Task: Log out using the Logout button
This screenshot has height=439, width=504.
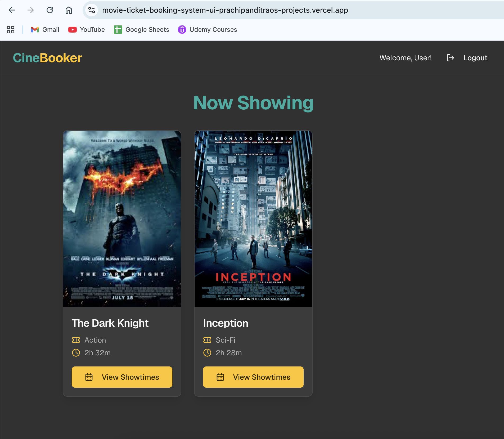Action: 475,58
